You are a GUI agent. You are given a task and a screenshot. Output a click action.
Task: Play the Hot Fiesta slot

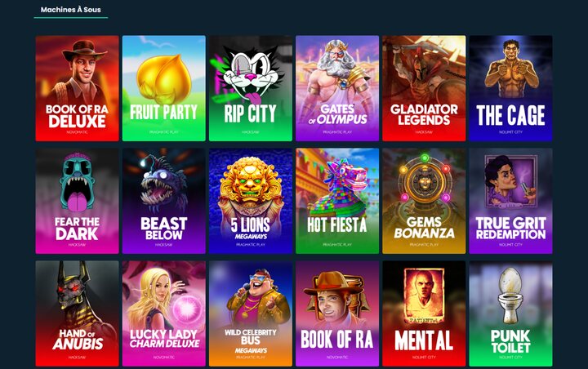337,201
